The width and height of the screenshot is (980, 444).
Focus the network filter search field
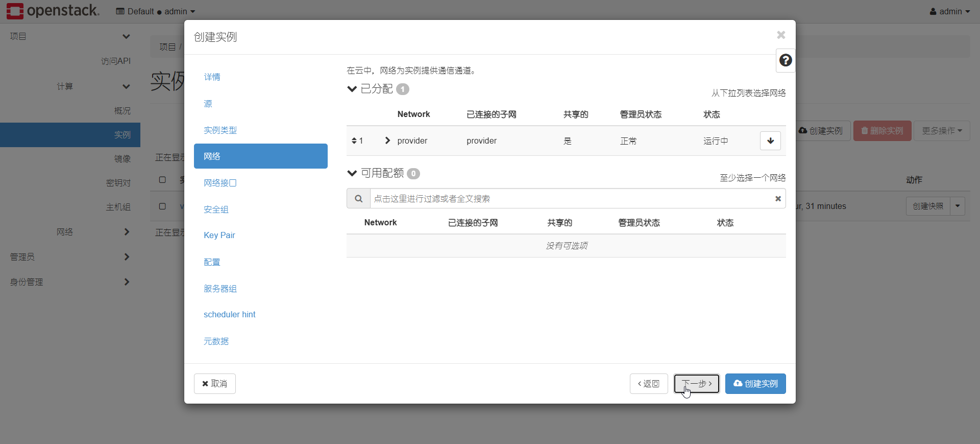coord(572,198)
